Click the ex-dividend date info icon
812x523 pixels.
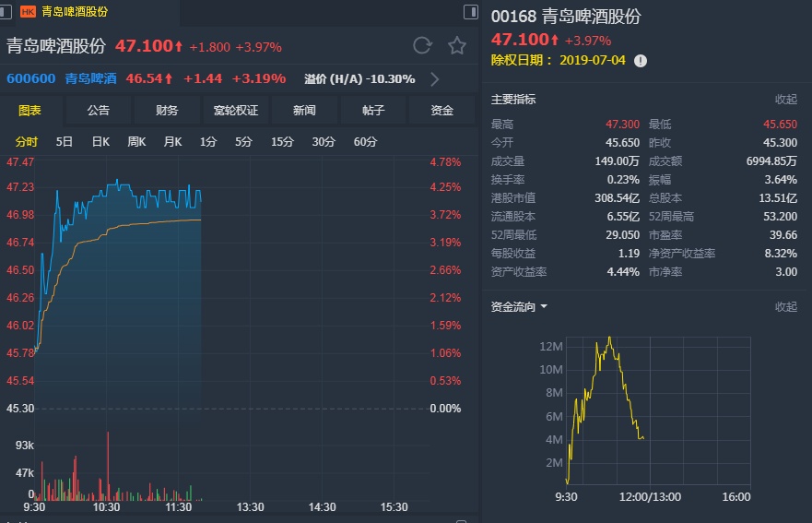pyautogui.click(x=641, y=60)
